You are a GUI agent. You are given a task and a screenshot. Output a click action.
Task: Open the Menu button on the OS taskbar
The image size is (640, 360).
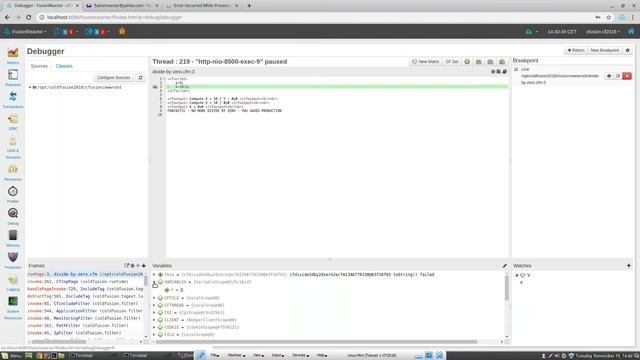tap(12, 356)
